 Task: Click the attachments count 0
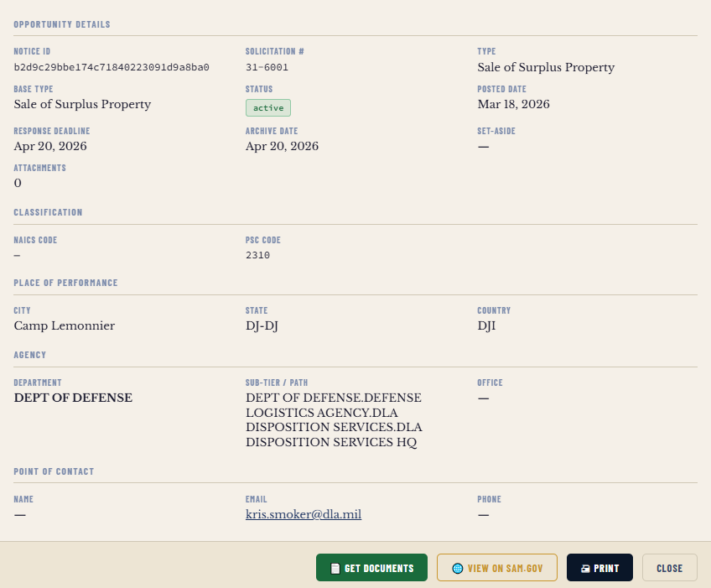pyautogui.click(x=18, y=184)
